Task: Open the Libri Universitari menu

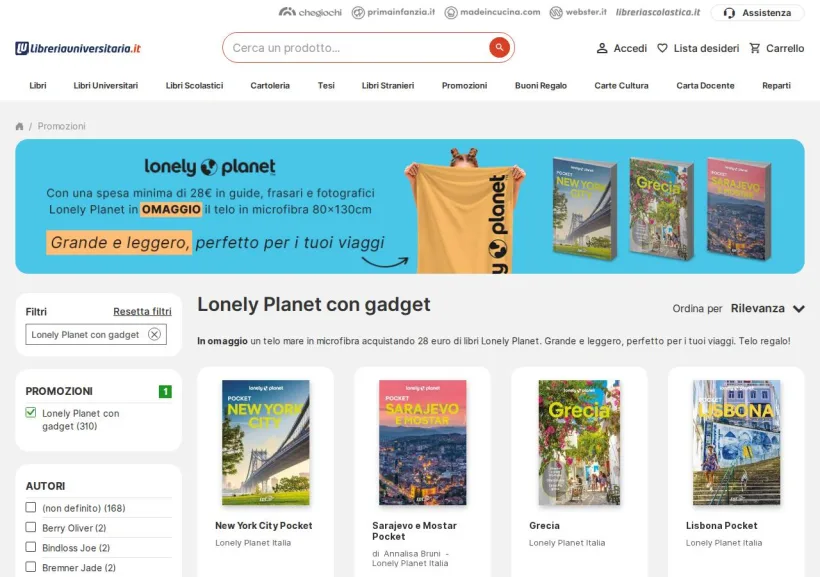Action: pyautogui.click(x=106, y=85)
